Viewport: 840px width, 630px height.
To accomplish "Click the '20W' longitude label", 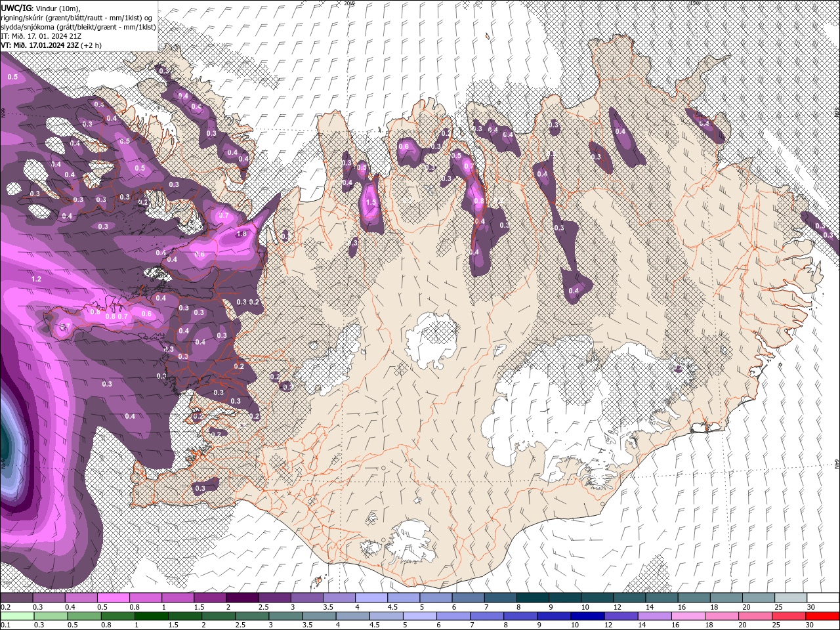I will tap(349, 3).
